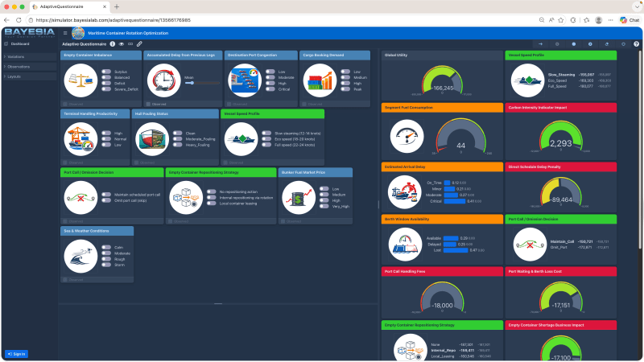Click the vertical scrollbar of the results panel
This screenshot has width=644, height=362.
(640, 150)
